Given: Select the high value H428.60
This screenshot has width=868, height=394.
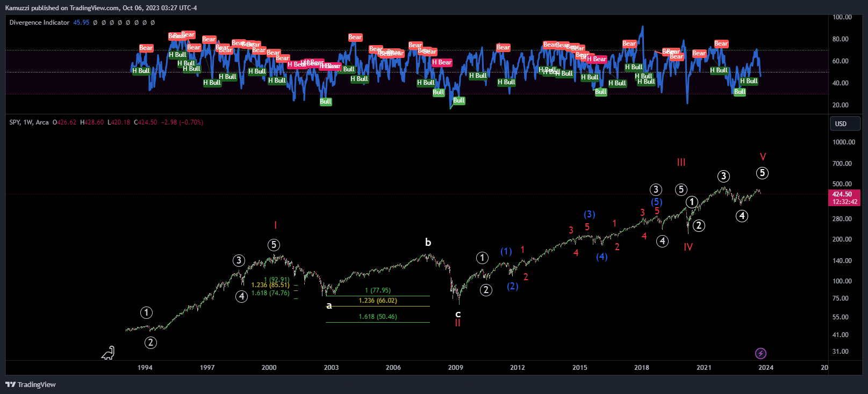Looking at the screenshot, I should coord(92,122).
